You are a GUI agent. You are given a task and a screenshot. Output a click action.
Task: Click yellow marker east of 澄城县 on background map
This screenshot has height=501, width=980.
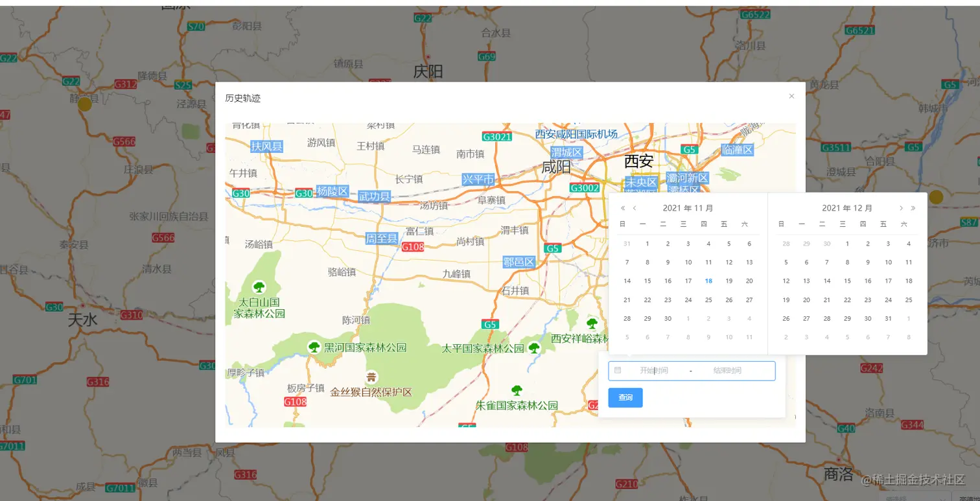click(936, 197)
